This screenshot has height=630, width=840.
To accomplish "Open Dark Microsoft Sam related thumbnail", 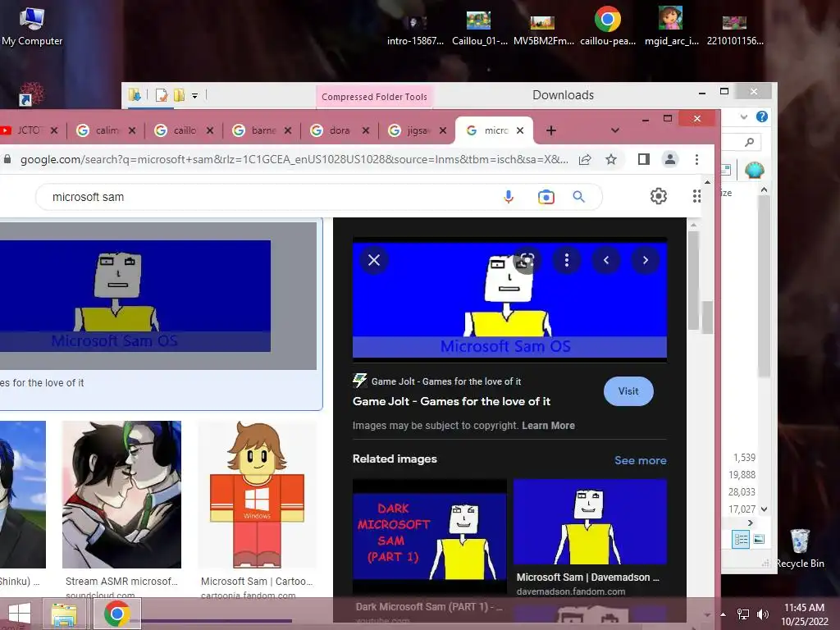I will point(430,536).
